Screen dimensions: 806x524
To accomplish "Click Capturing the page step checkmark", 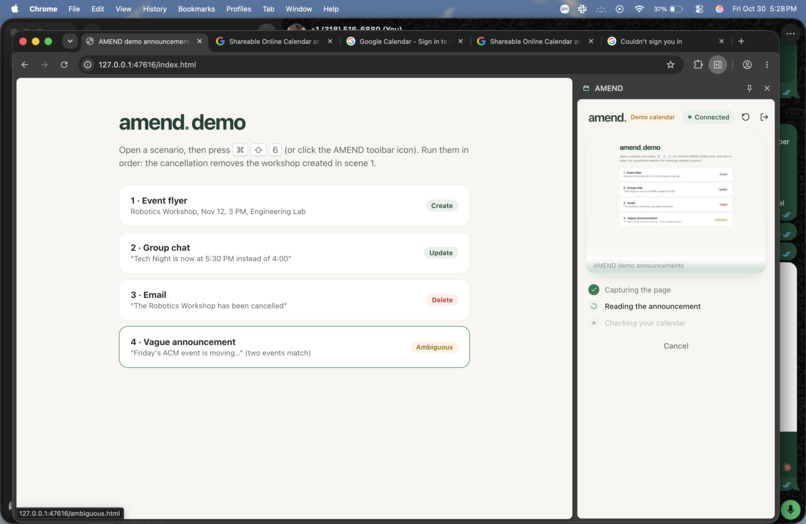I will click(x=594, y=290).
